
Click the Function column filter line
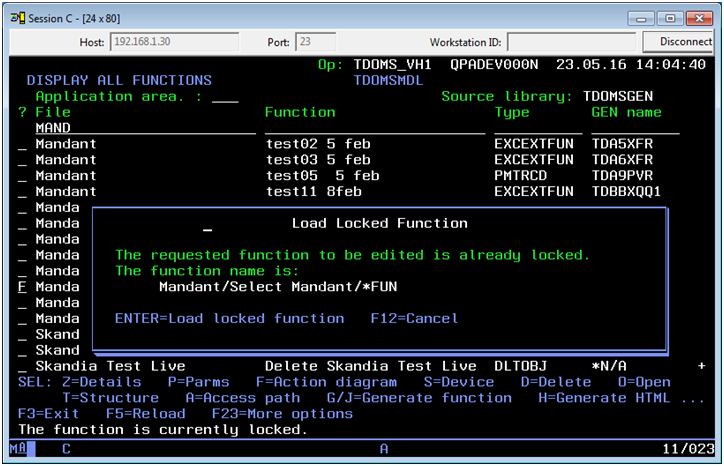pos(374,129)
